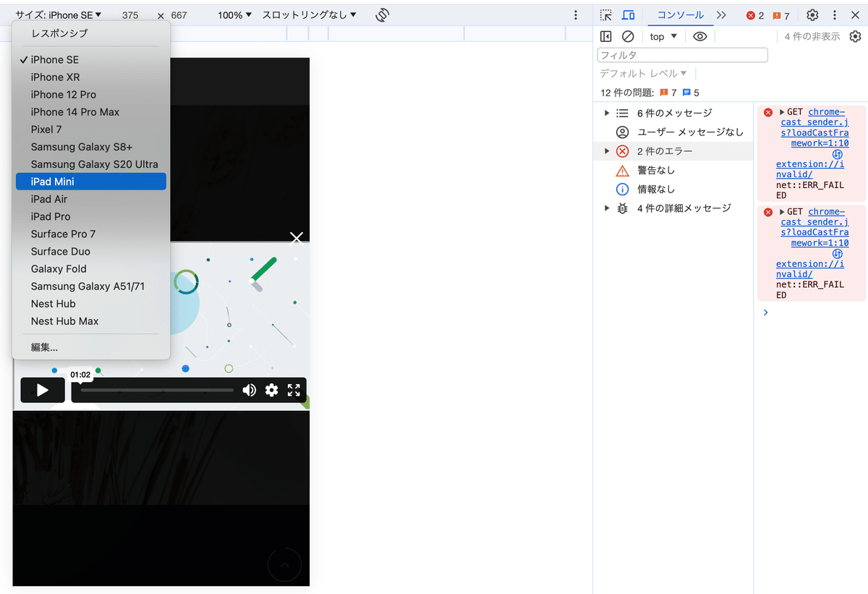Mute the video with speaker icon
Screen dimensions: 868x594
point(249,390)
